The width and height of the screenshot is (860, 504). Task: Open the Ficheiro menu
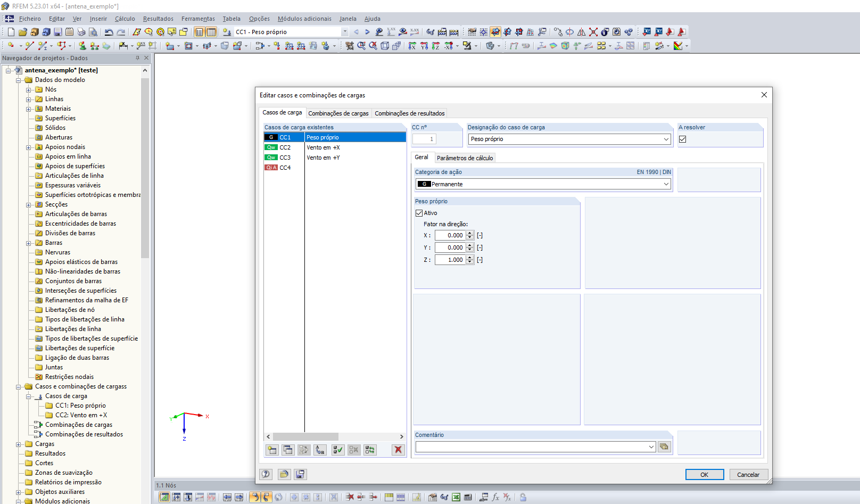[x=30, y=19]
